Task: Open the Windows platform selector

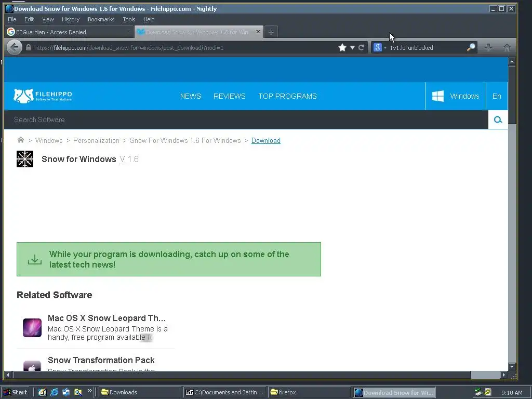Action: pyautogui.click(x=455, y=96)
